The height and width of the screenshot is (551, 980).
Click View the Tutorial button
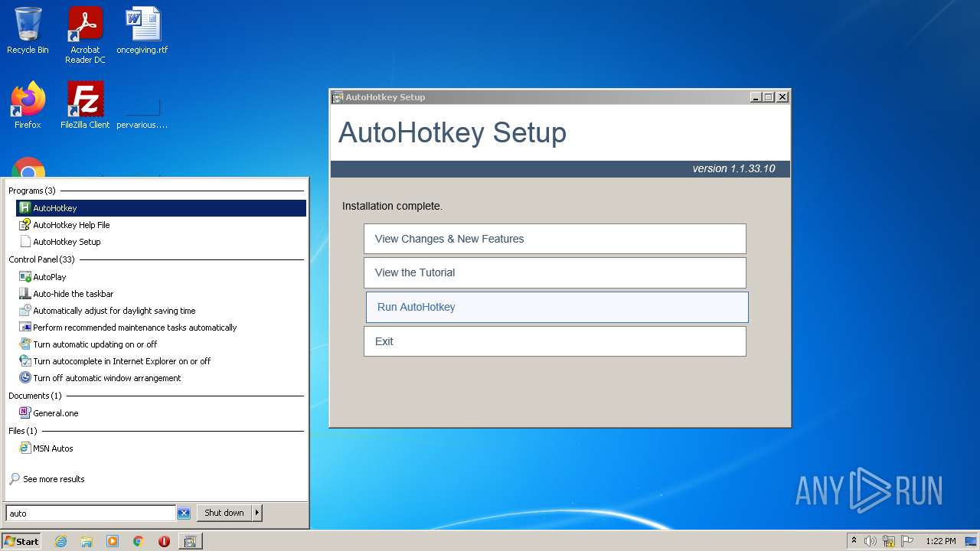point(555,272)
